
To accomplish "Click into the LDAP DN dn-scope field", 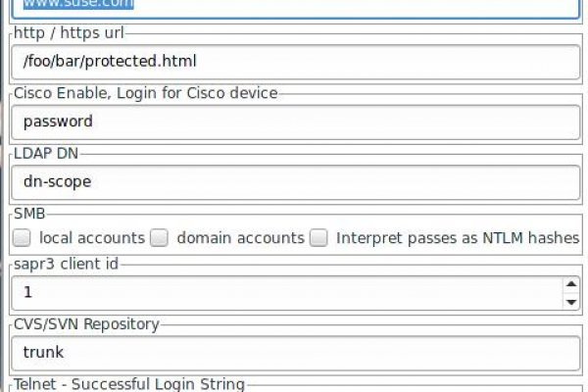I will [x=294, y=181].
